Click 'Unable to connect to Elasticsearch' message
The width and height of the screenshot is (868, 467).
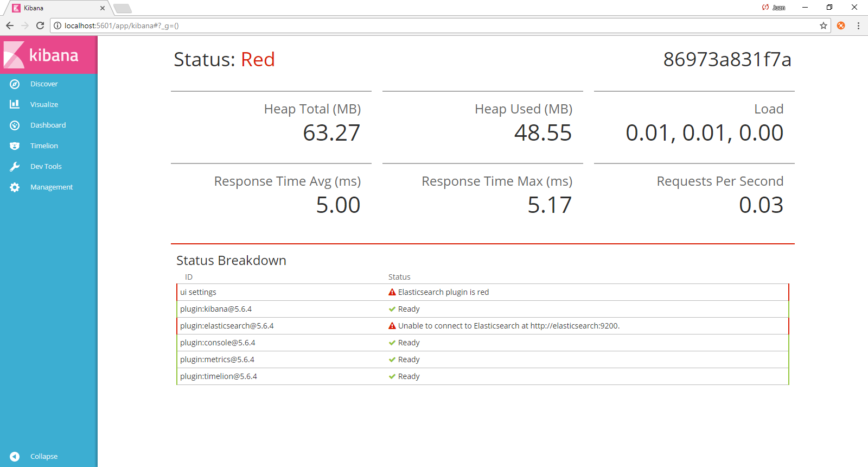tap(509, 326)
